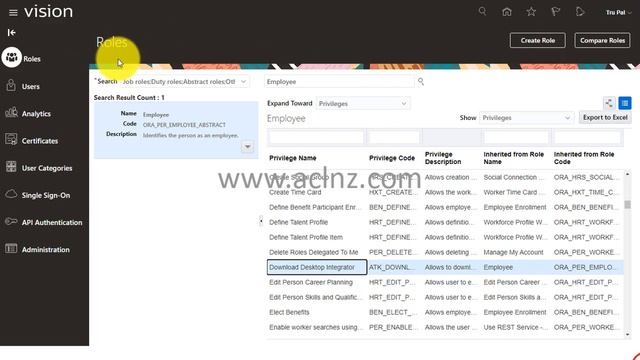Open the hamburger navigation menu
This screenshot has height=360, width=640.
13,13
